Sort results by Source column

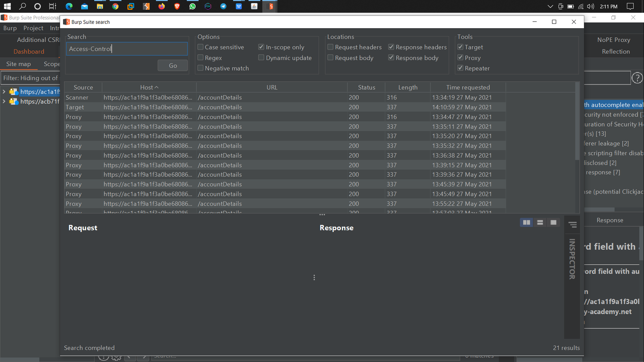coord(83,87)
